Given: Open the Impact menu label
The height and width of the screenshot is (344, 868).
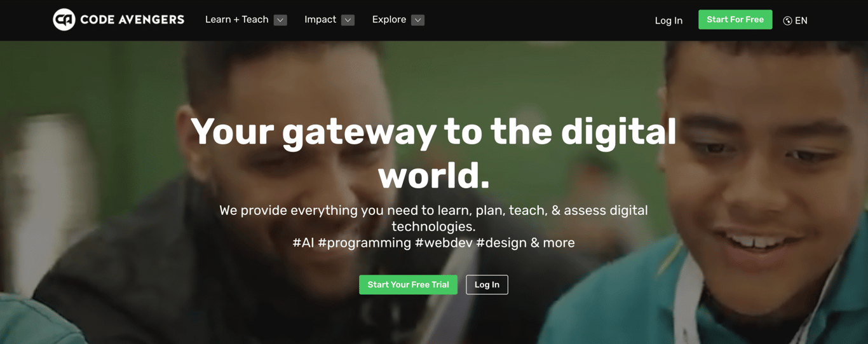Looking at the screenshot, I should point(320,20).
